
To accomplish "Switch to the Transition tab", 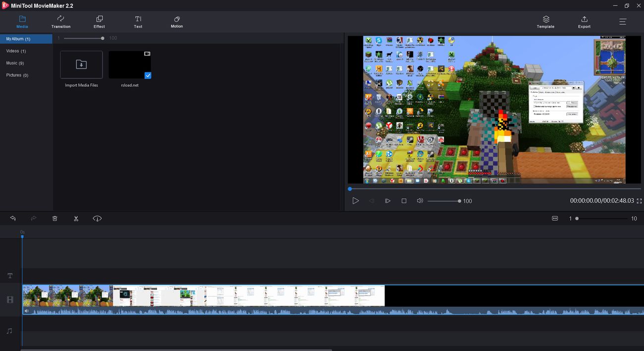I will coord(61,22).
